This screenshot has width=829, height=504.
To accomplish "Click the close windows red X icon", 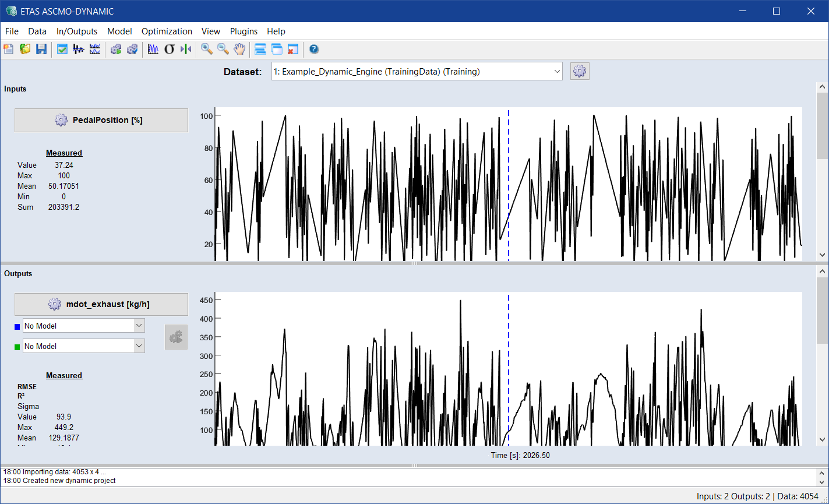I will pyautogui.click(x=292, y=50).
